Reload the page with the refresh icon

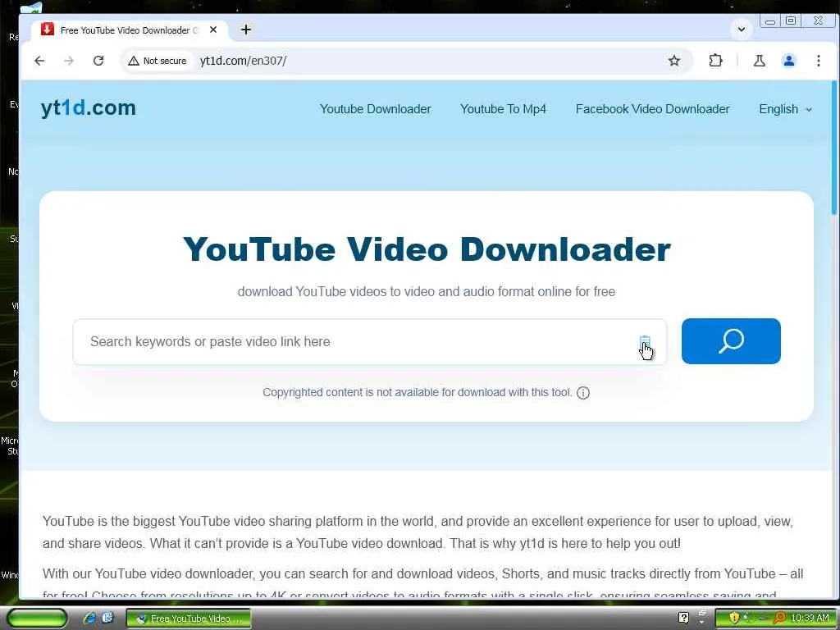click(x=98, y=61)
